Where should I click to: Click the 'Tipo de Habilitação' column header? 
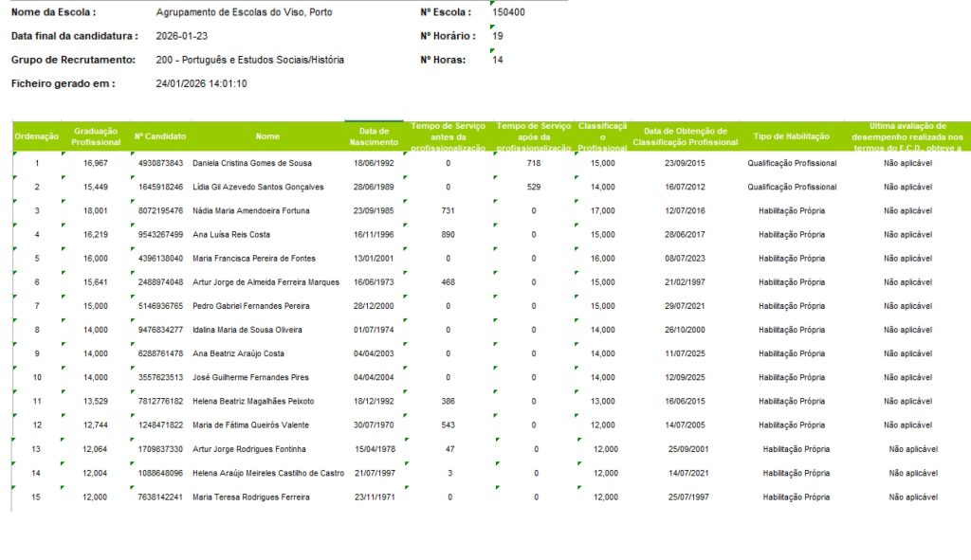pyautogui.click(x=792, y=136)
